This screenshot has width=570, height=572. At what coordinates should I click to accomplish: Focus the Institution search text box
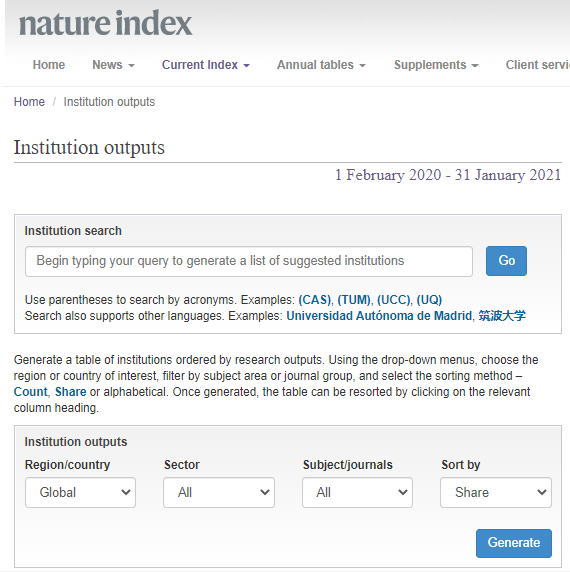pos(249,261)
